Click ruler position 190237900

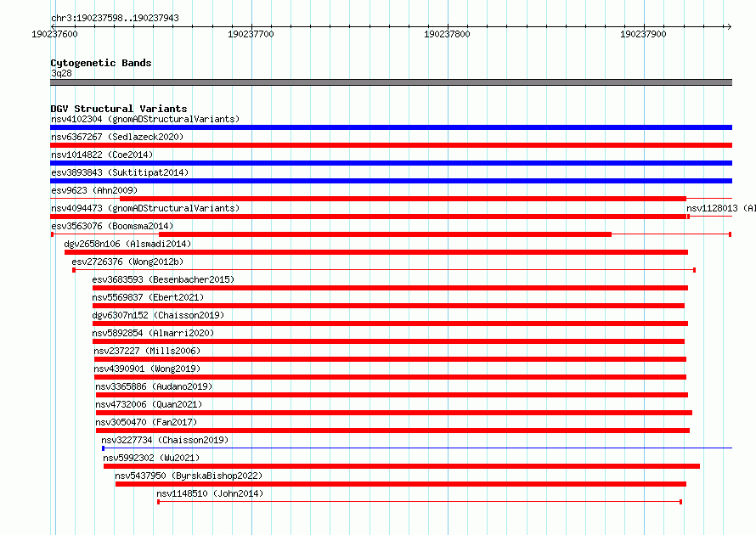coord(643,34)
